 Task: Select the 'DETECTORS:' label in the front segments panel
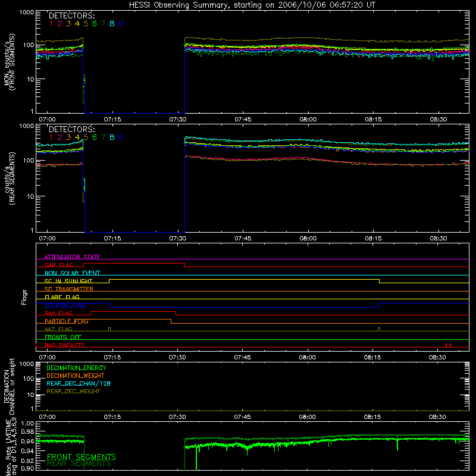[x=72, y=16]
